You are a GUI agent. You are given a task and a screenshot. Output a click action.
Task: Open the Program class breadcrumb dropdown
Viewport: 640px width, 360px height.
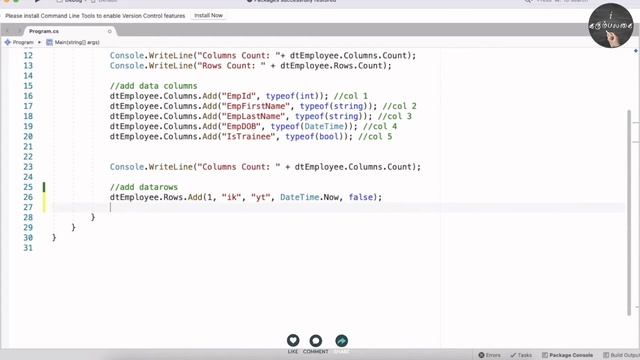(x=23, y=42)
